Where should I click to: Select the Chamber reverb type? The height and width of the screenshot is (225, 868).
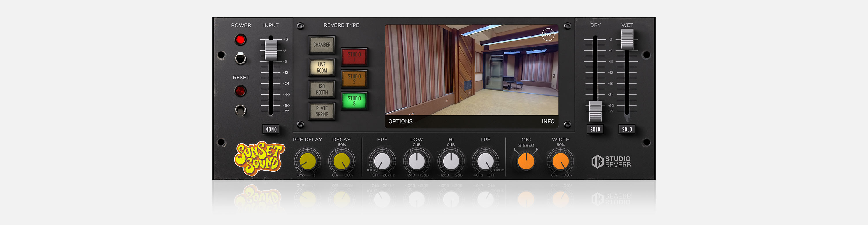pos(322,45)
